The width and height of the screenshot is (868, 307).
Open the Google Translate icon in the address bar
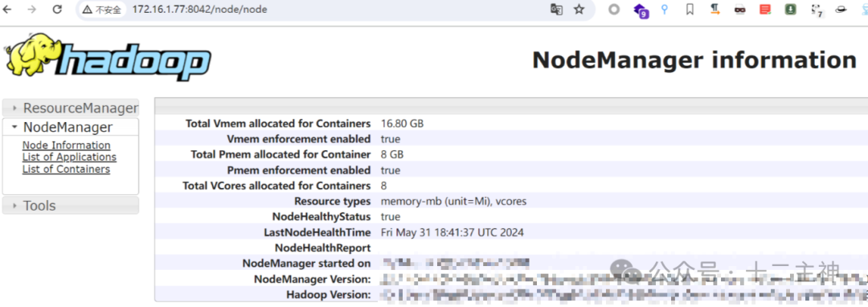point(556,10)
